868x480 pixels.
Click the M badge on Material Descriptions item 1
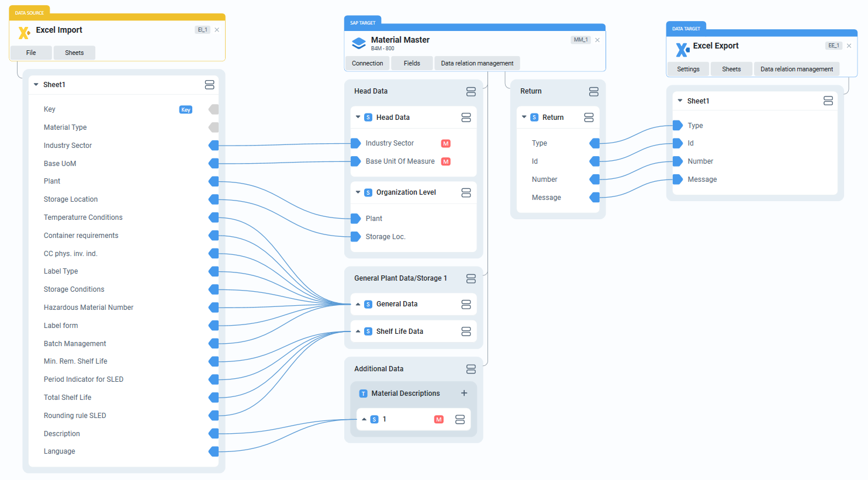click(x=439, y=419)
